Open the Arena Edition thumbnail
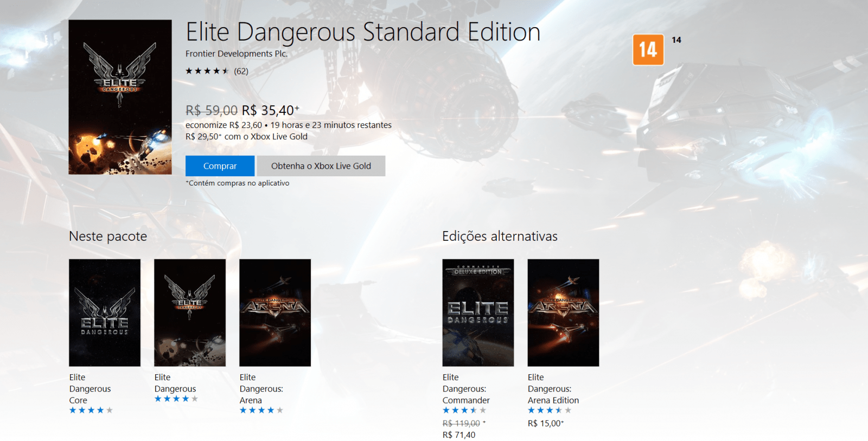This screenshot has width=868, height=441. pyautogui.click(x=563, y=312)
